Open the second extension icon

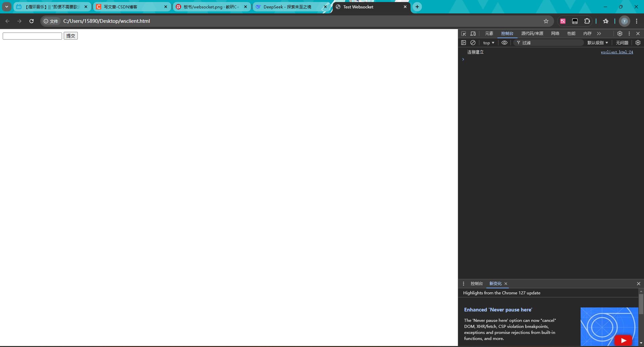[x=575, y=21]
